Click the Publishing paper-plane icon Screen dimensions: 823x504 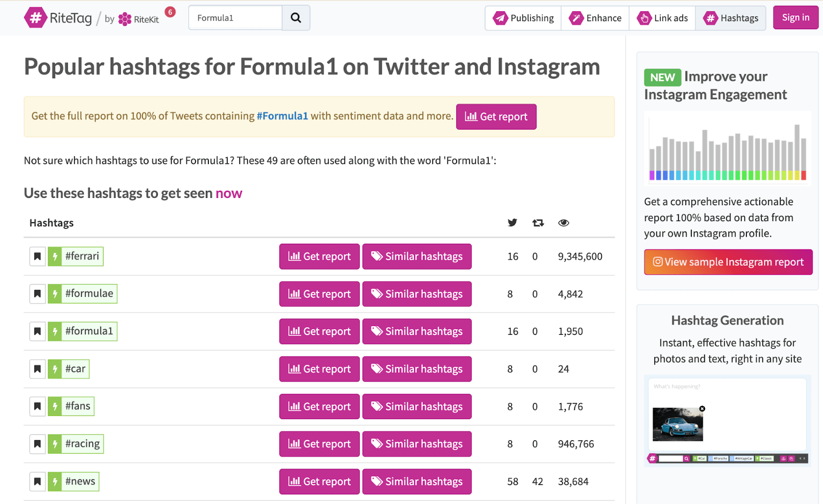(500, 17)
